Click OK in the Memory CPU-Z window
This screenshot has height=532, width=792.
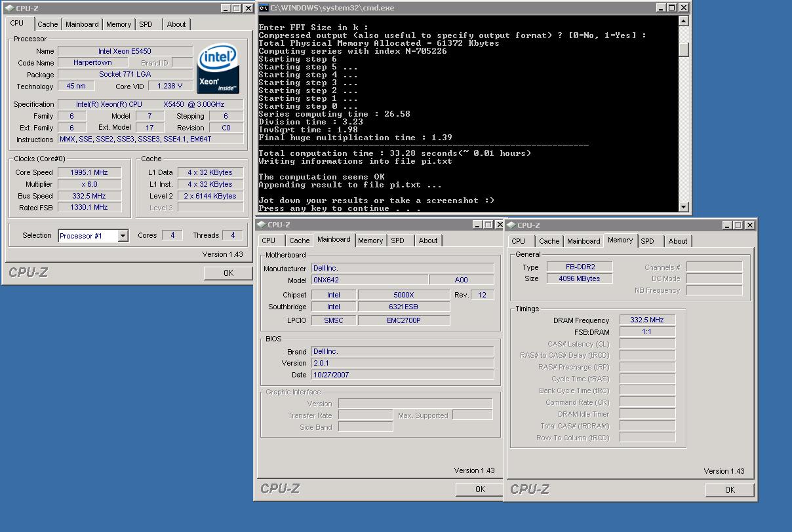[730, 489]
